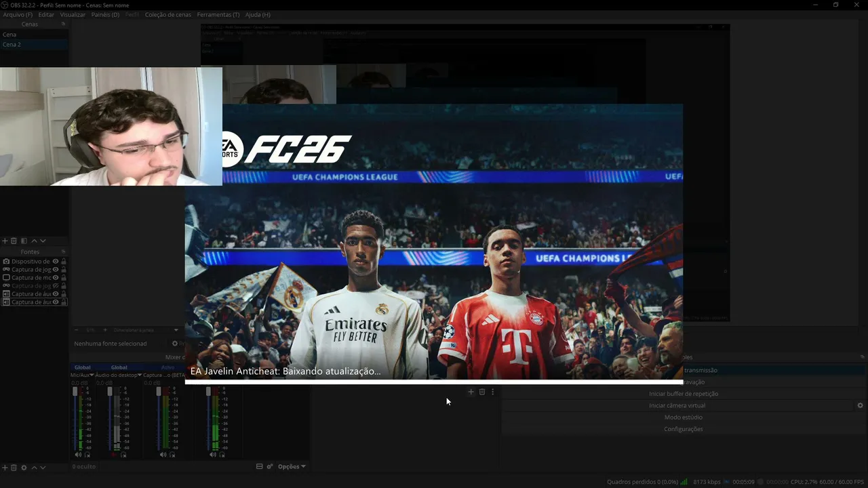Add a new scene with the plus icon below Cenas
This screenshot has width=868, height=488.
pyautogui.click(x=5, y=241)
